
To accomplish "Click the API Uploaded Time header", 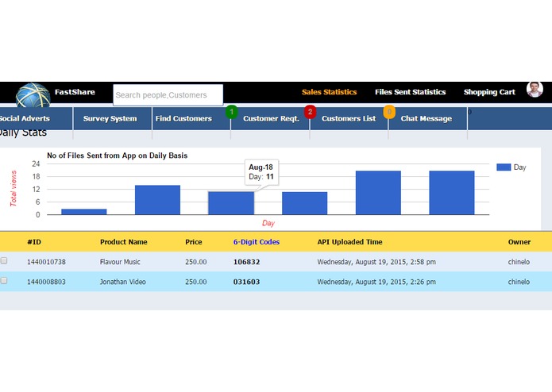I will (x=349, y=242).
